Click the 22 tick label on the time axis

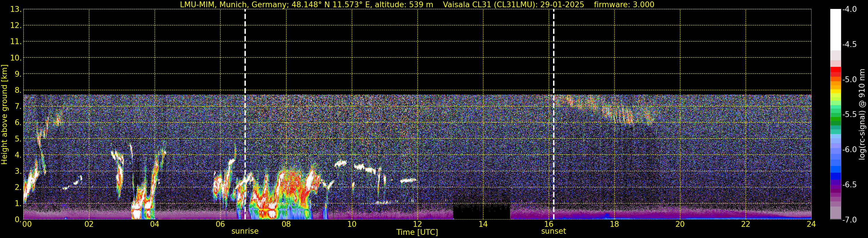click(x=746, y=224)
